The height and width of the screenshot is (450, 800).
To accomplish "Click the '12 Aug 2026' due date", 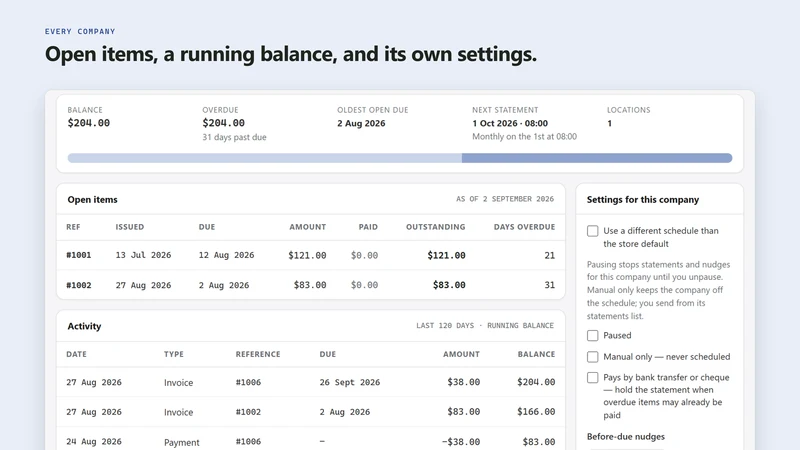I will 226,255.
